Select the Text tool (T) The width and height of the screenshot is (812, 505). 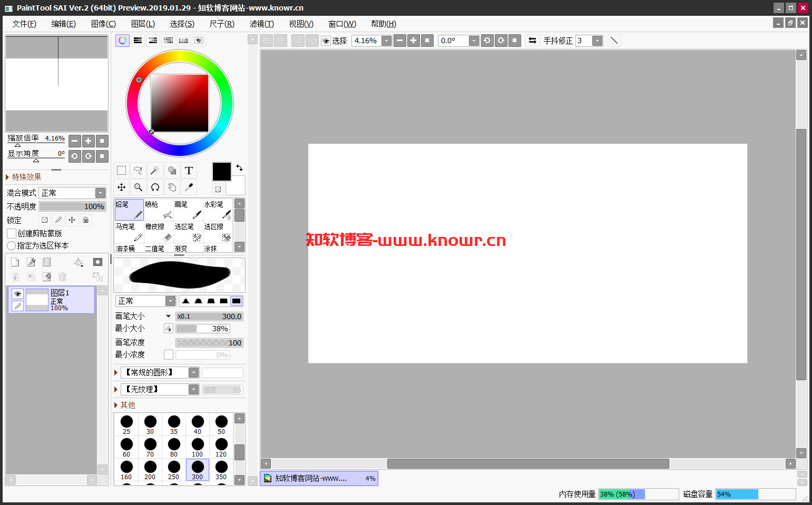pyautogui.click(x=189, y=171)
